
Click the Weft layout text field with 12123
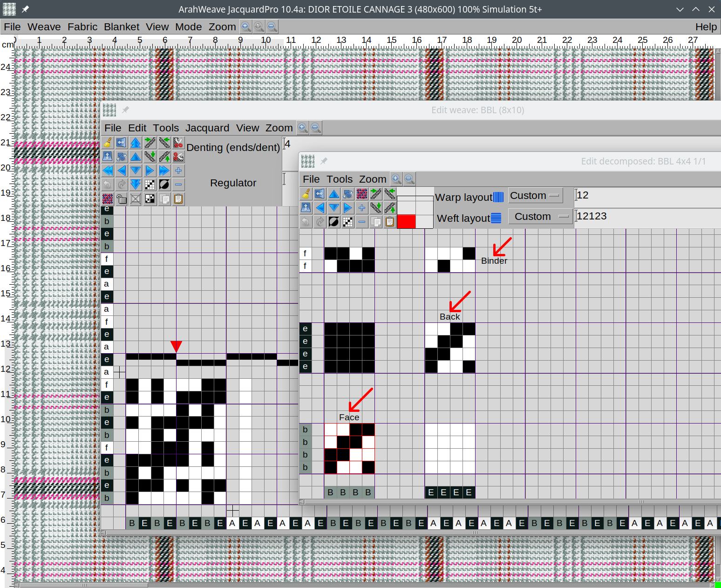pyautogui.click(x=647, y=216)
